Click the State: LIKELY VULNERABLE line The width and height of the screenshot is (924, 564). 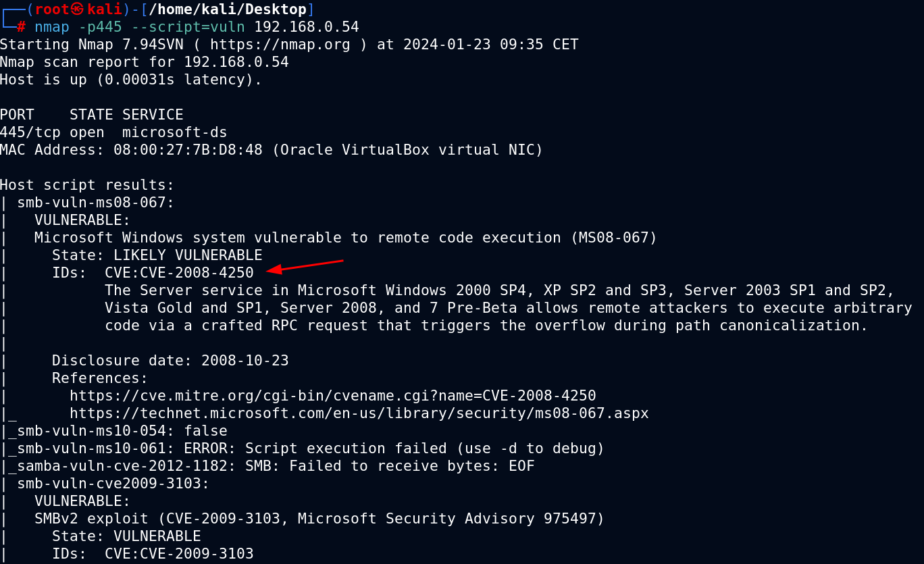coord(157,255)
